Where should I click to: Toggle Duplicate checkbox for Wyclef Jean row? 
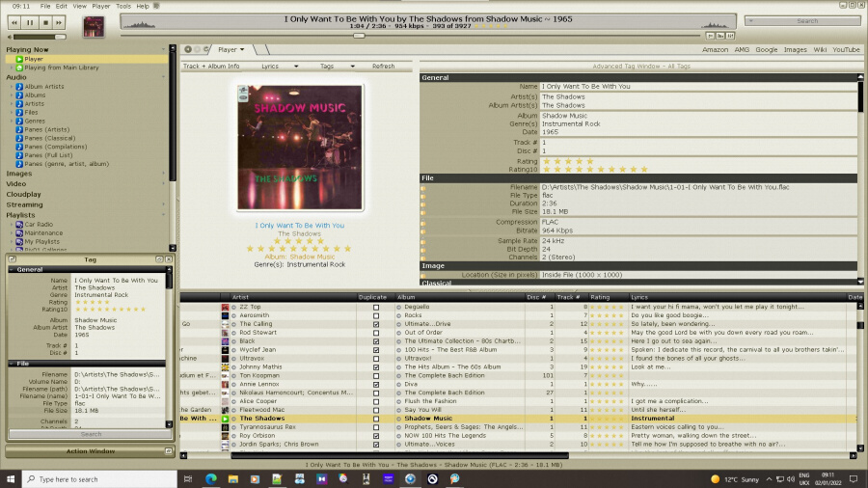coord(376,350)
